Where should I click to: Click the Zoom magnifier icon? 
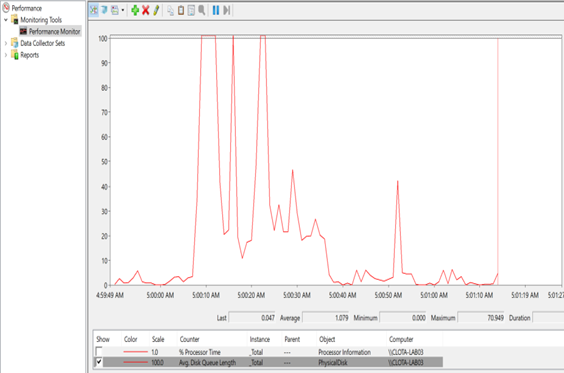(202, 10)
